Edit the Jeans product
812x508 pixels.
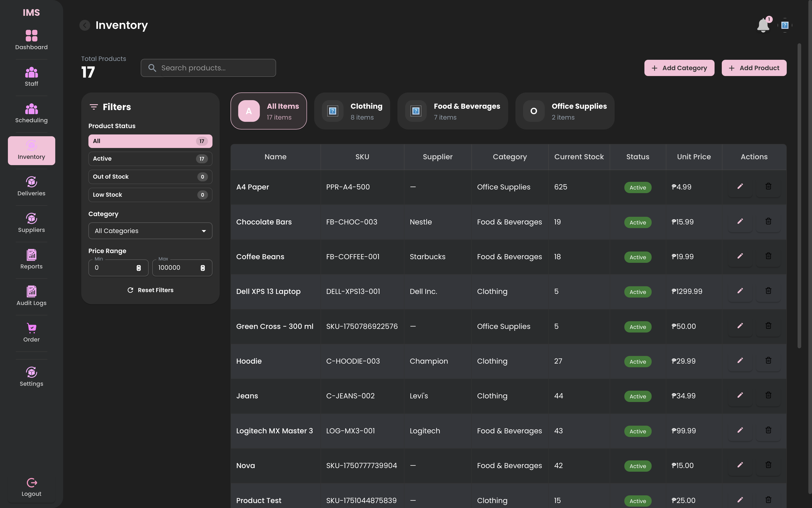click(x=740, y=395)
